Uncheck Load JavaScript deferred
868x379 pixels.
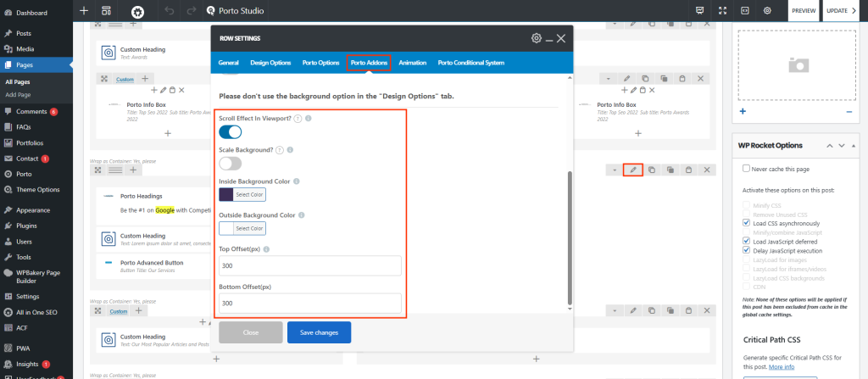pos(746,241)
